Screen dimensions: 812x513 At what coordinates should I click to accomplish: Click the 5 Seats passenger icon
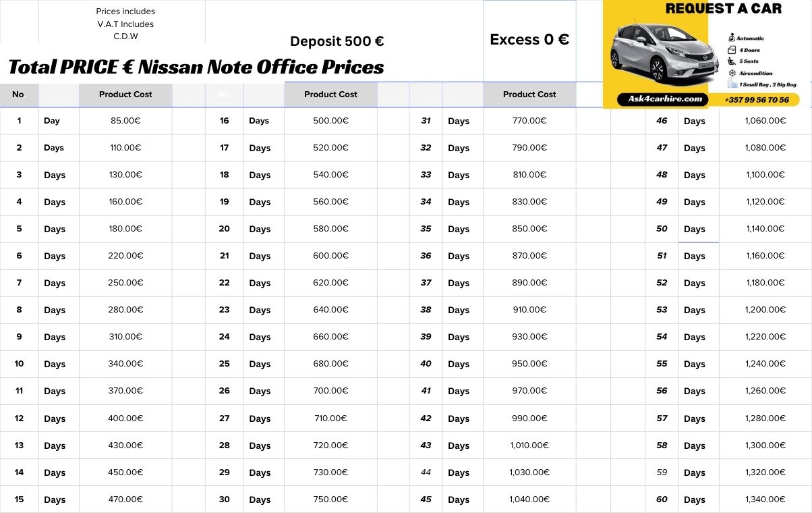pos(732,61)
